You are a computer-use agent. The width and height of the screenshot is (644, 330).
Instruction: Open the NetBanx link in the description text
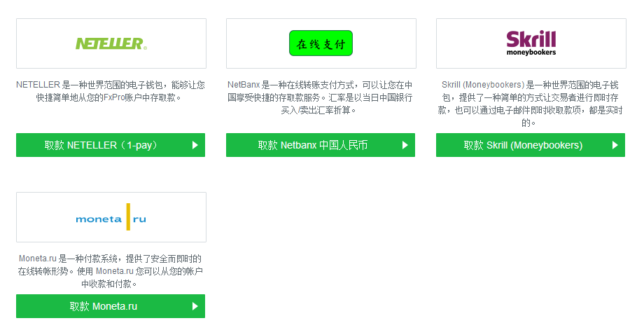click(x=244, y=85)
